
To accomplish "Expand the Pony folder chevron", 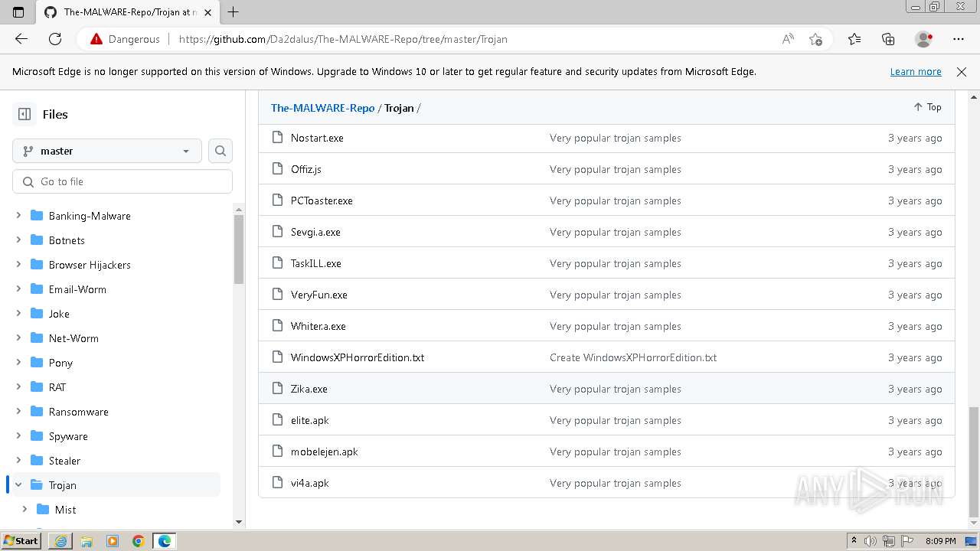I will (x=18, y=363).
